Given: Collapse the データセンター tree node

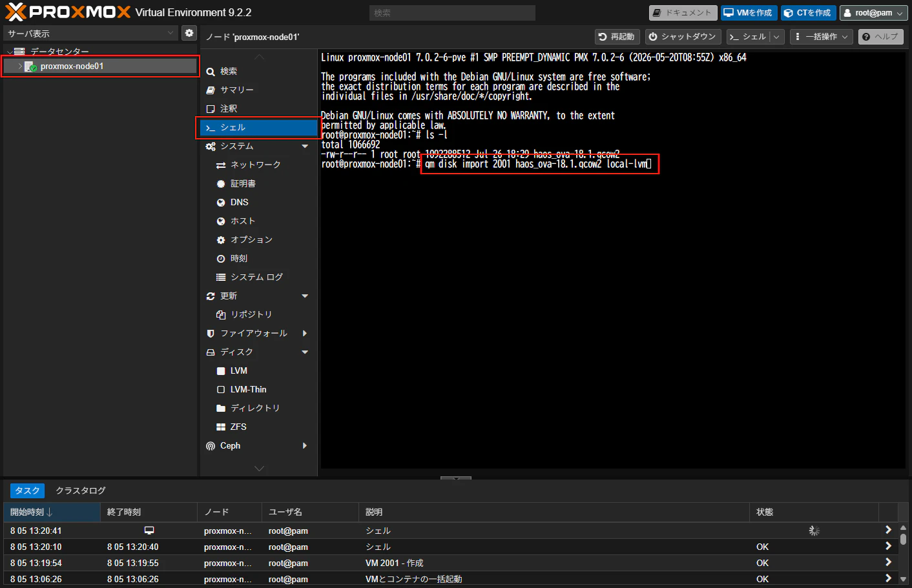Looking at the screenshot, I should click(x=9, y=52).
